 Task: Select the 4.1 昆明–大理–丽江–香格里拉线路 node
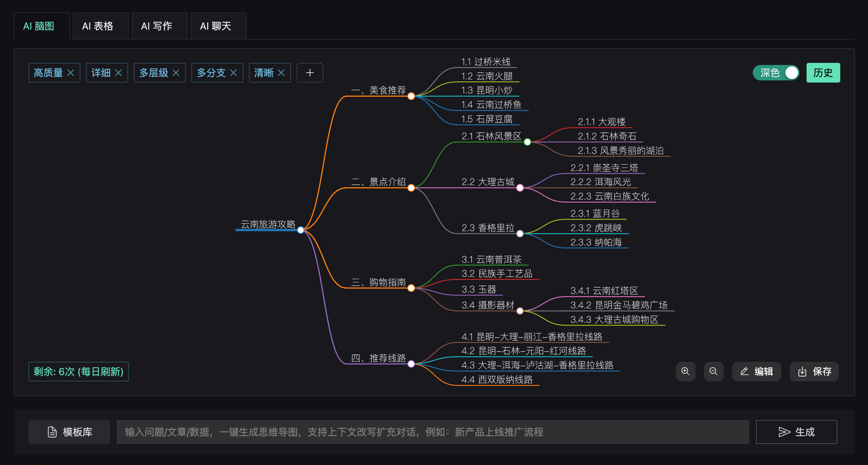tap(532, 337)
